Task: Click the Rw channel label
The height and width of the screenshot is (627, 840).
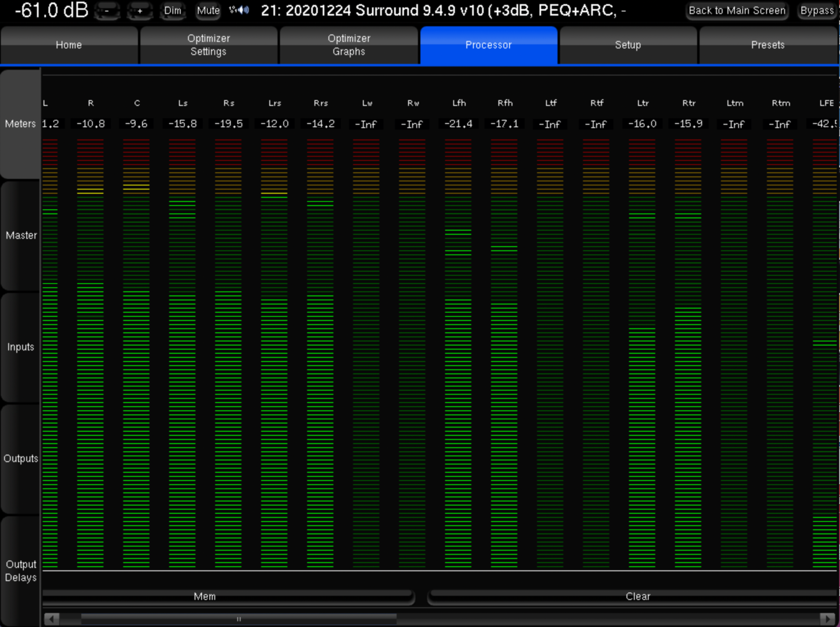Action: [413, 103]
